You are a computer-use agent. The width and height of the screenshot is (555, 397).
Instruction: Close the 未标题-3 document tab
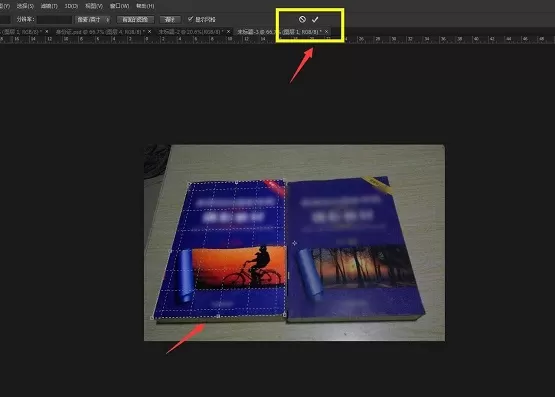point(327,32)
